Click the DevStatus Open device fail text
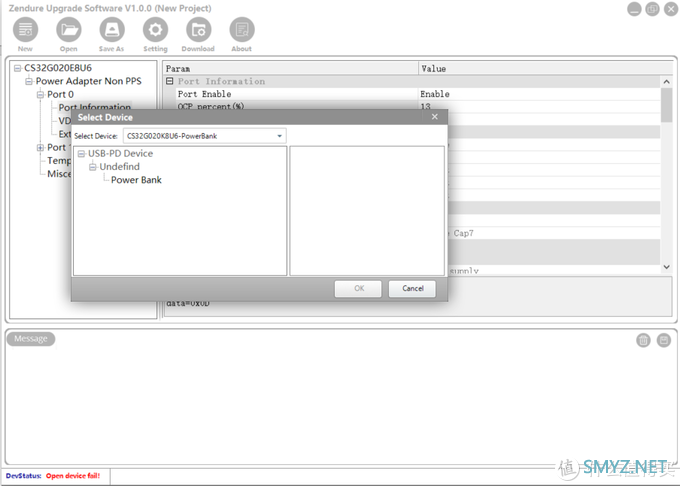The image size is (680, 486). coord(73,476)
